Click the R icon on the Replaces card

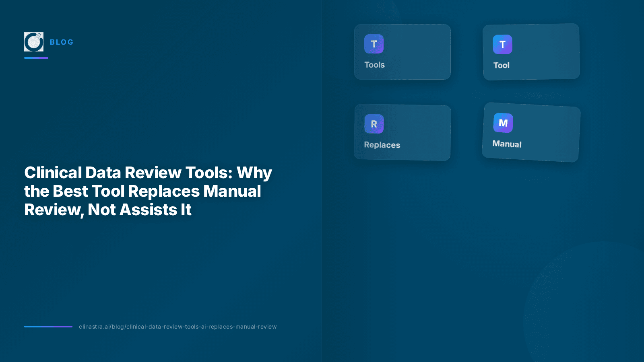374,124
